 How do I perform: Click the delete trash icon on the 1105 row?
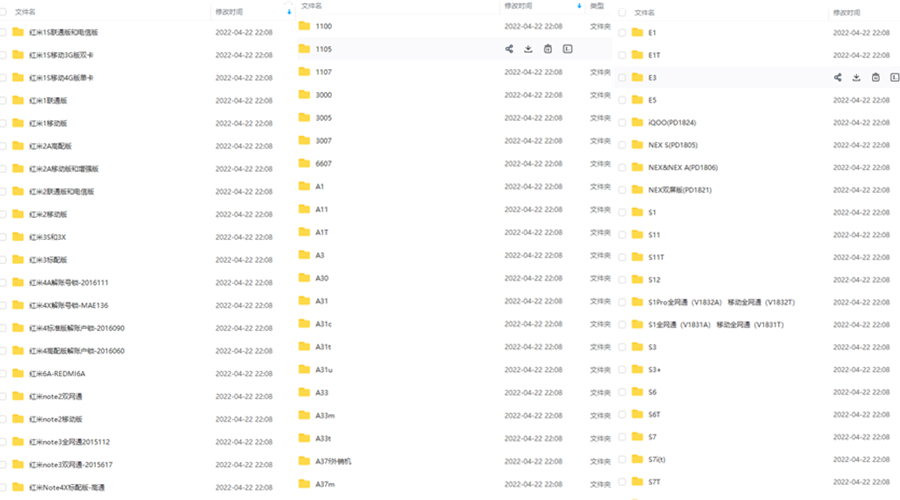click(x=548, y=49)
